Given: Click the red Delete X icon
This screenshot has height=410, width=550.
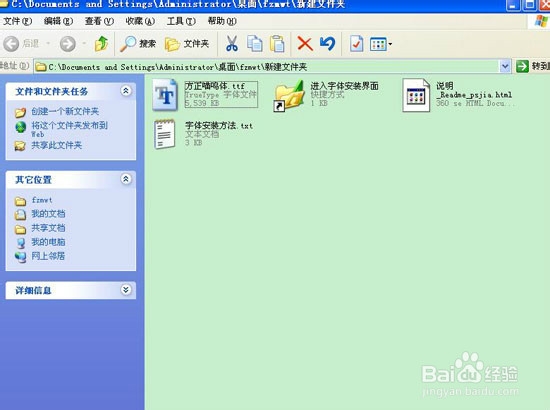Looking at the screenshot, I should [305, 44].
